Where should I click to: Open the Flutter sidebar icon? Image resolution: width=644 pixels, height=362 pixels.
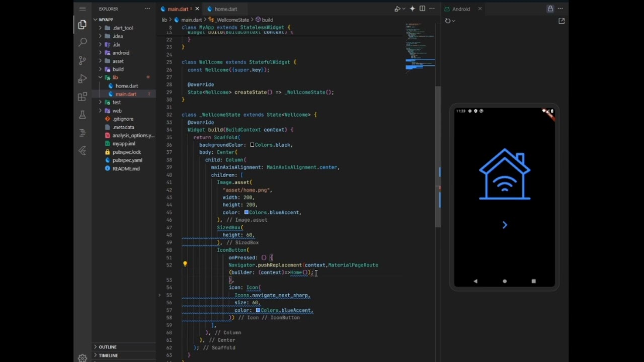click(x=83, y=151)
